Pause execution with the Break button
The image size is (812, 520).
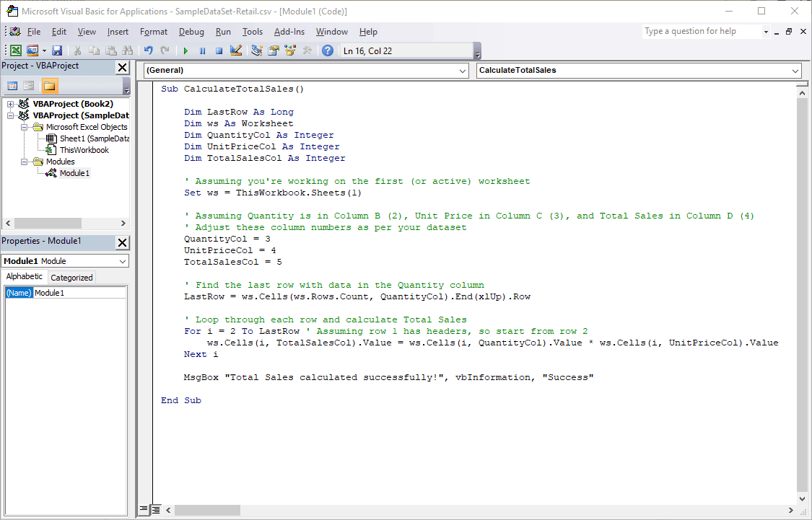click(x=203, y=50)
